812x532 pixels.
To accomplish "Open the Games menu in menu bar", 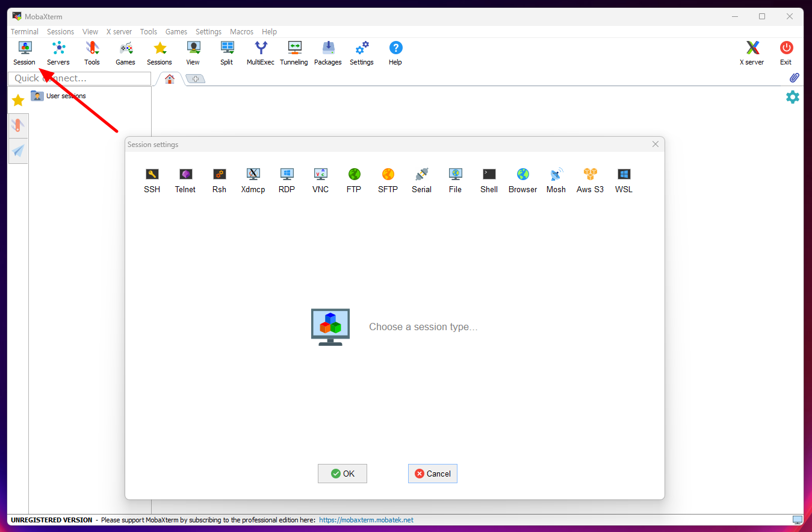I will pyautogui.click(x=176, y=32).
